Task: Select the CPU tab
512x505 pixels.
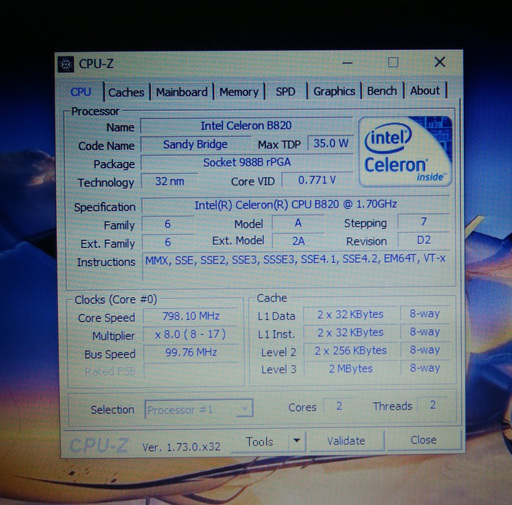Action: pos(81,92)
